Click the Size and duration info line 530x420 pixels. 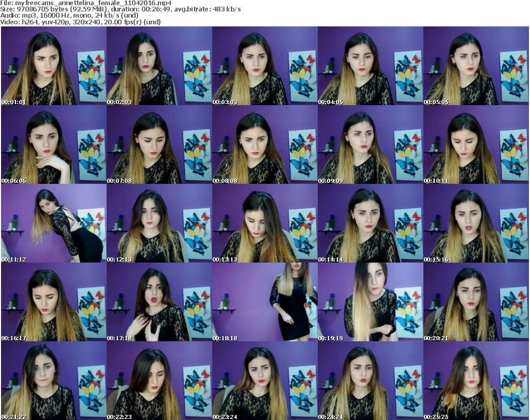tap(120, 9)
